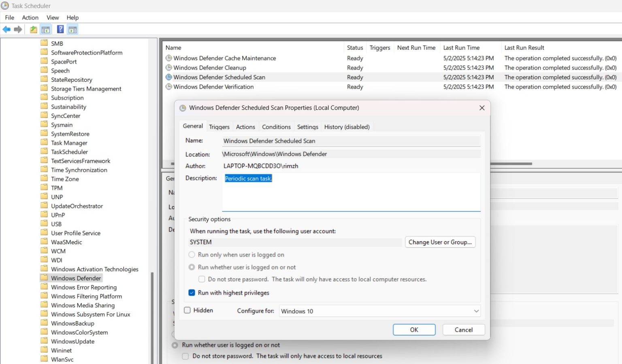This screenshot has height=364, width=622.
Task: Enable the Hidden checkbox
Action: (x=187, y=310)
